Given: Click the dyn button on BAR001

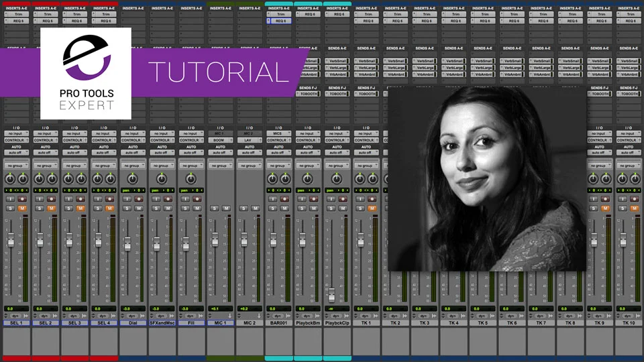Looking at the screenshot, I should [x=278, y=316].
